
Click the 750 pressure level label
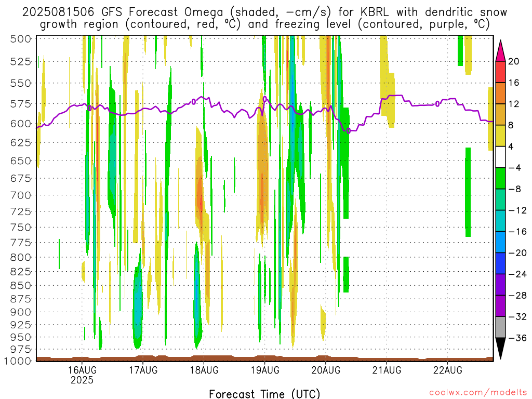tap(21, 228)
